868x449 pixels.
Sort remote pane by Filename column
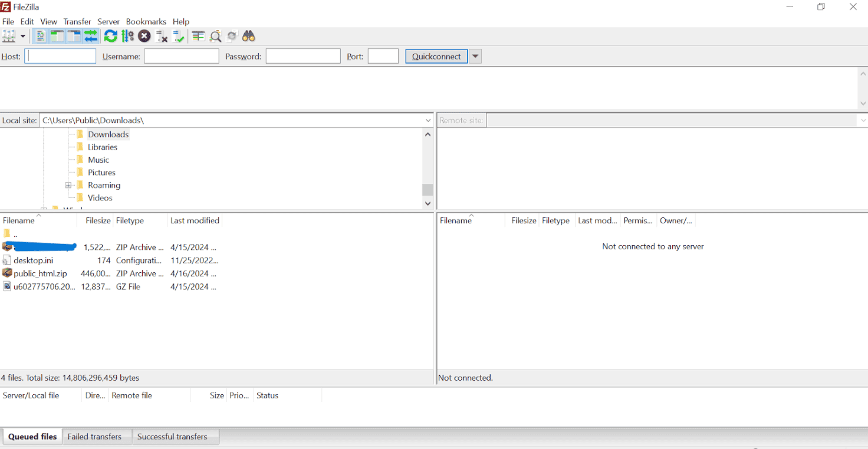(471, 220)
